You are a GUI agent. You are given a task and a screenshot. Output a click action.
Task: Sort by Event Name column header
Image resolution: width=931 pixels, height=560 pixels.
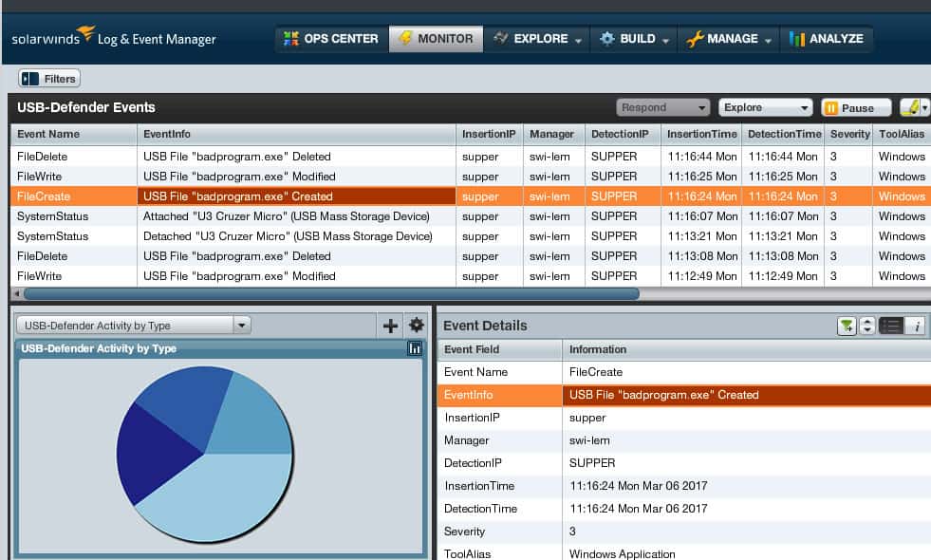[74, 134]
